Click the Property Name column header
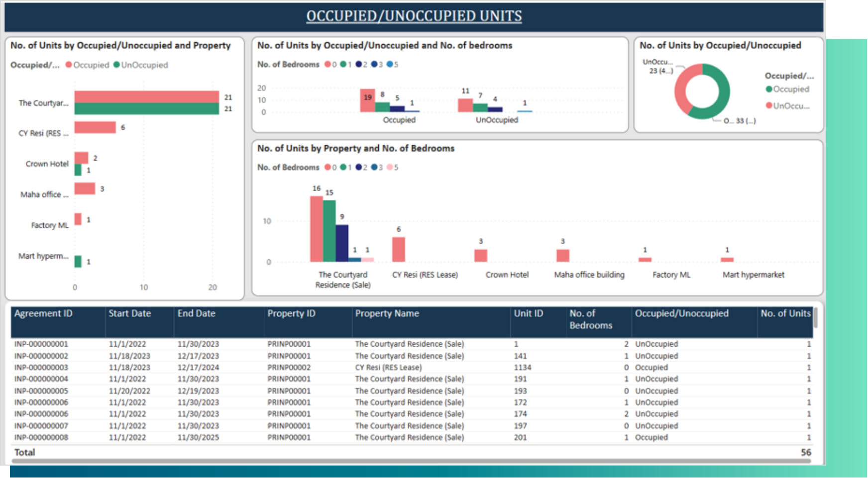The height and width of the screenshot is (478, 868). point(387,314)
